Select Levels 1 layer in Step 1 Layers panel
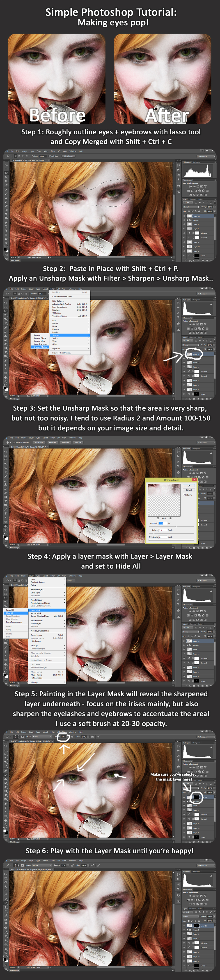The height and width of the screenshot is (980, 220). point(198,256)
